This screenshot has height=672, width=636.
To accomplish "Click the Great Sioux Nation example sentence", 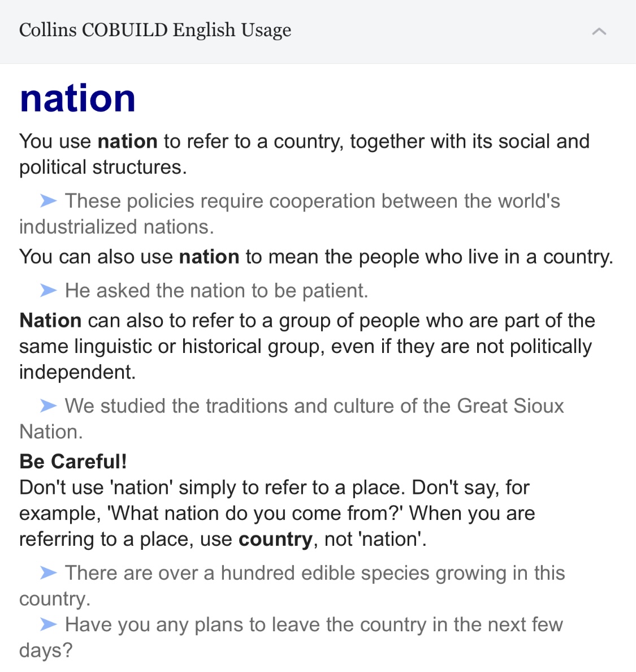I will 292,419.
